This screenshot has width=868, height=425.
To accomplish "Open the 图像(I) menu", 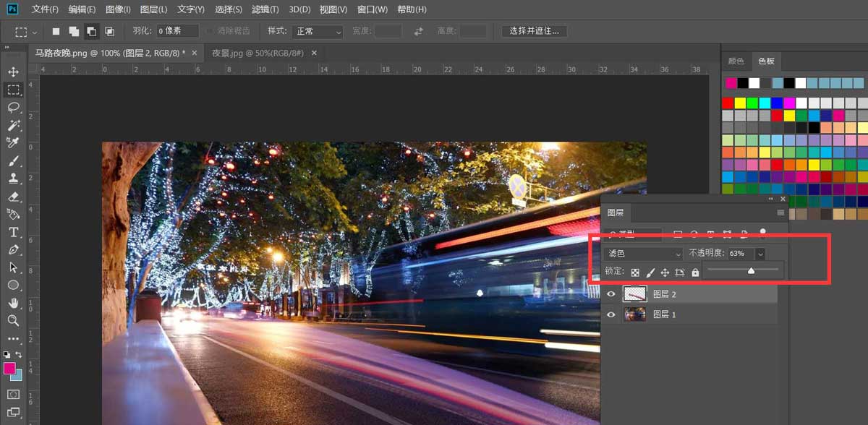I will 118,9.
